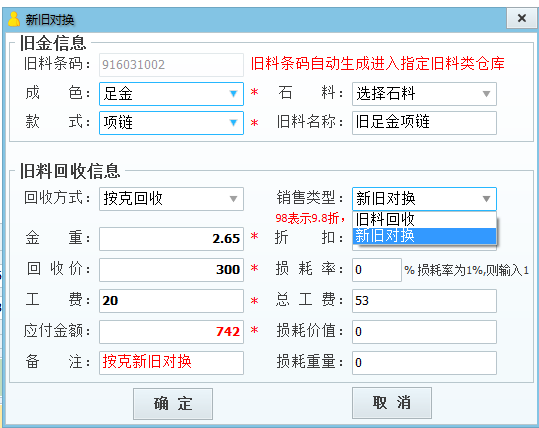Focus the 旧料名称 text field
The width and height of the screenshot is (539, 428).
point(424,123)
